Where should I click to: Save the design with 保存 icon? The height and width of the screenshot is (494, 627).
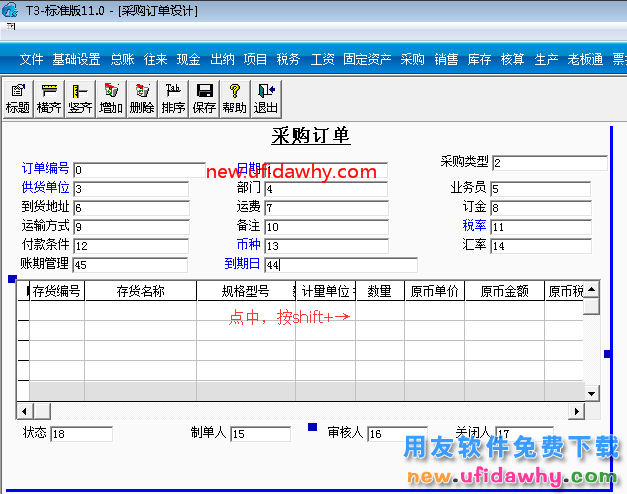(x=204, y=99)
